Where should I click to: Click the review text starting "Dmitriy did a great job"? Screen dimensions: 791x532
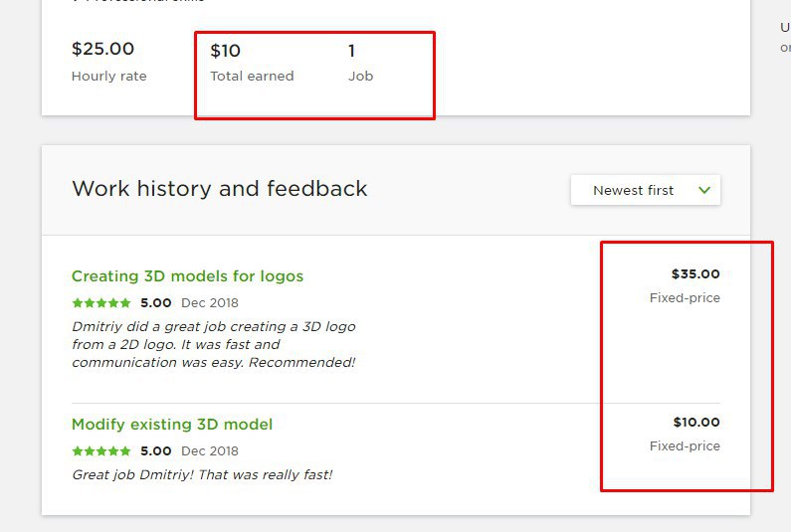click(213, 344)
